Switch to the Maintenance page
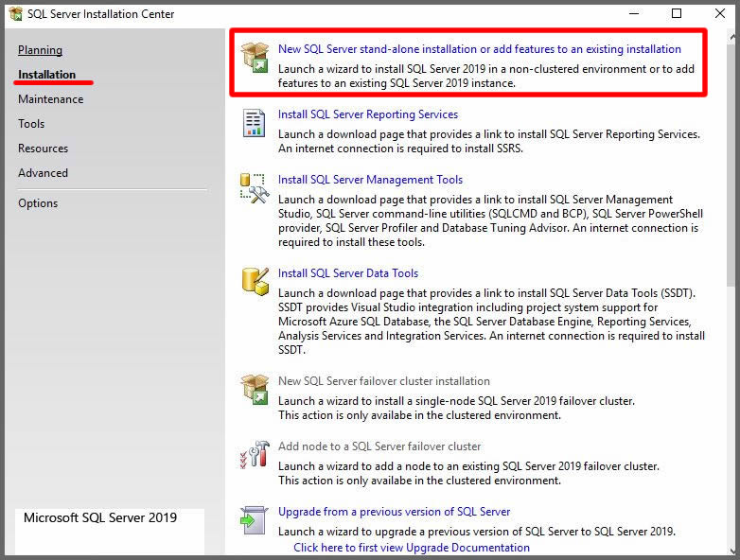The height and width of the screenshot is (560, 740). click(x=50, y=99)
